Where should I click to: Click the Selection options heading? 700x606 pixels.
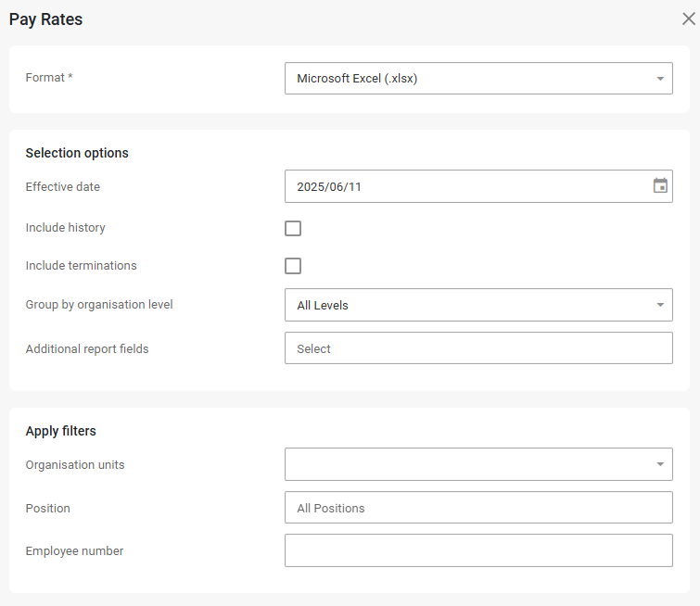click(77, 153)
